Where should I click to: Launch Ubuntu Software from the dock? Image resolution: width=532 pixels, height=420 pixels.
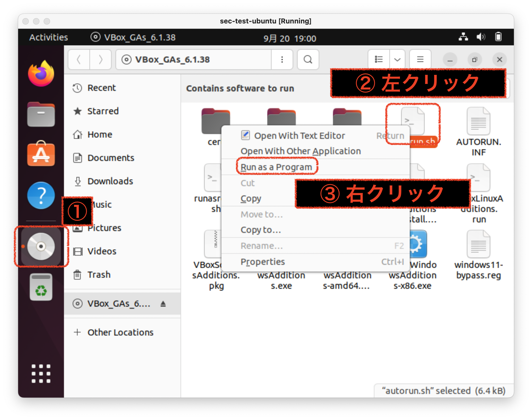[x=40, y=155]
